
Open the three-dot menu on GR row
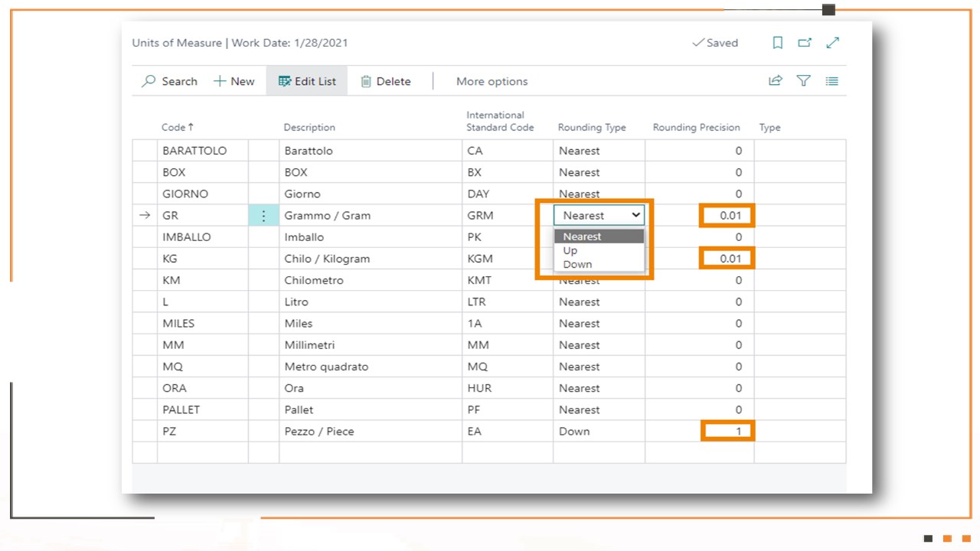click(263, 216)
